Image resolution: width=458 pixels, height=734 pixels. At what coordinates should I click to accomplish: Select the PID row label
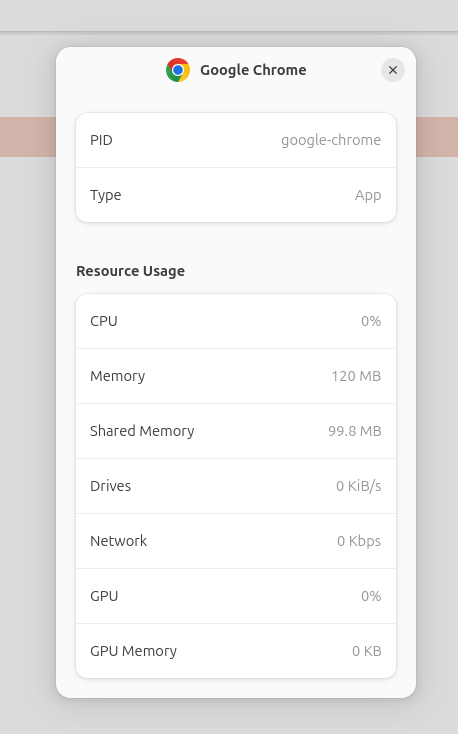(x=101, y=140)
